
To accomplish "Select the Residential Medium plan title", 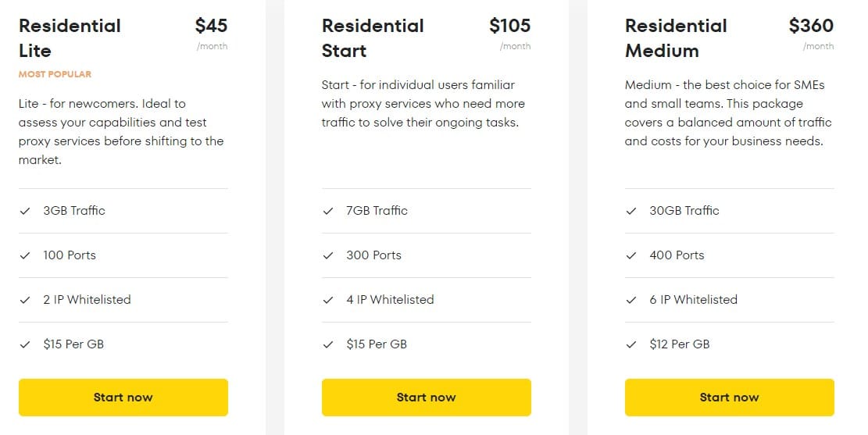I will coord(676,38).
